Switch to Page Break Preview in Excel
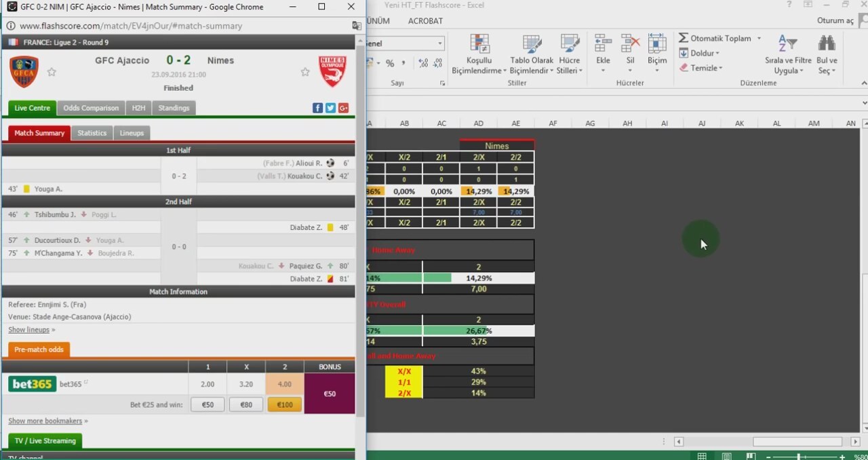 click(750, 456)
